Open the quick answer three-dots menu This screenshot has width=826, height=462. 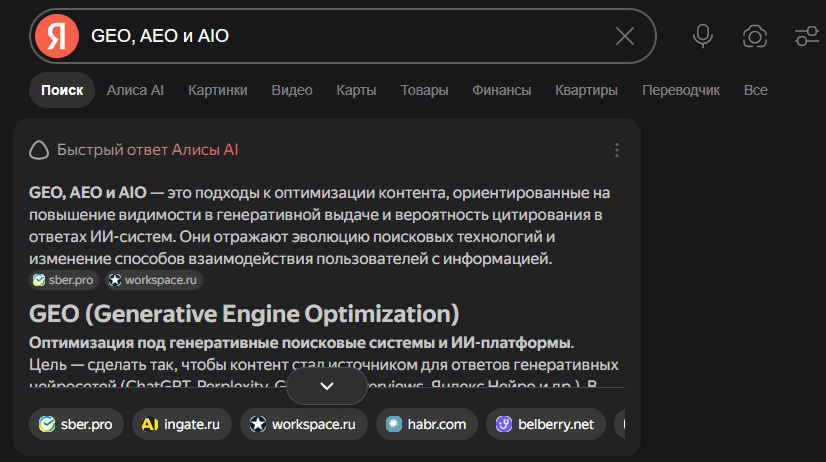coord(617,150)
